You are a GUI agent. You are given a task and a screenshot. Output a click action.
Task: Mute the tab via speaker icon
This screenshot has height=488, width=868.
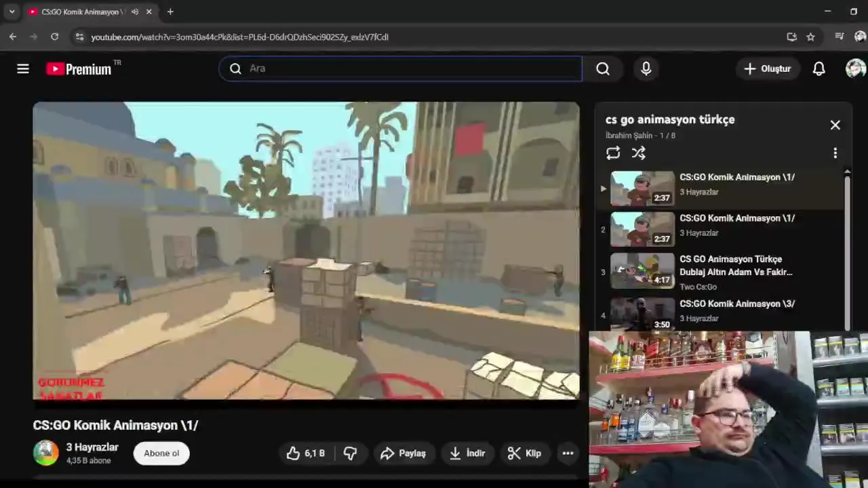click(134, 12)
